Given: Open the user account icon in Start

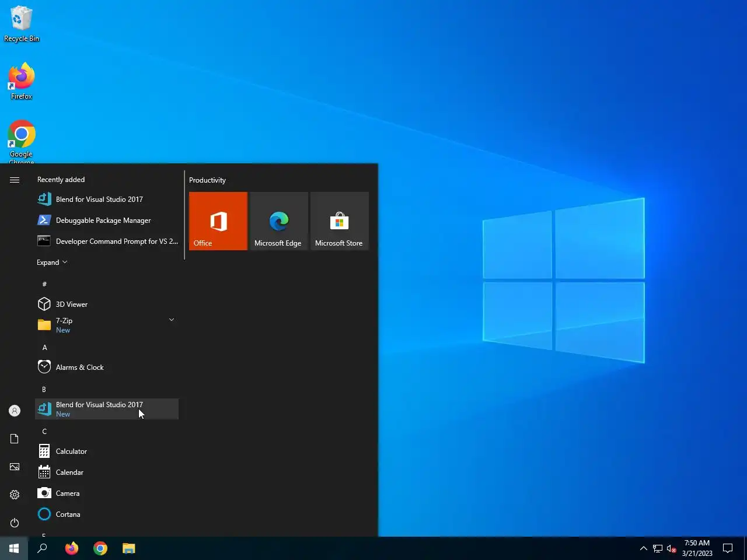Looking at the screenshot, I should [15, 411].
